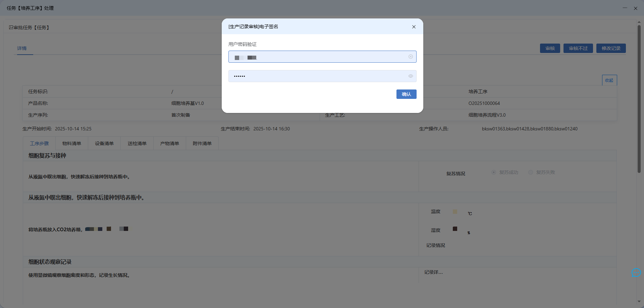This screenshot has height=308, width=644.
Task: Toggle password visibility eye icon
Action: point(411,76)
